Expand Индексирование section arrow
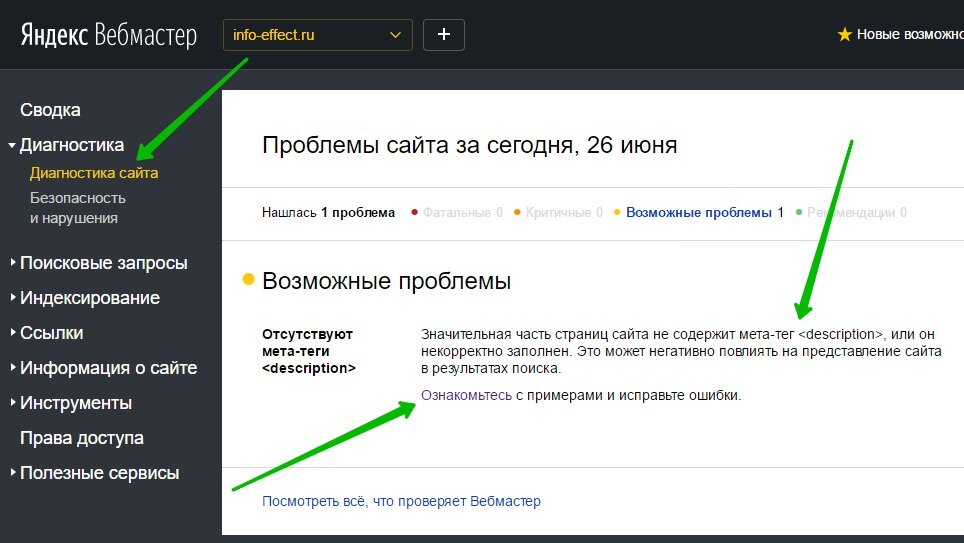The image size is (964, 543). pyautogui.click(x=13, y=298)
